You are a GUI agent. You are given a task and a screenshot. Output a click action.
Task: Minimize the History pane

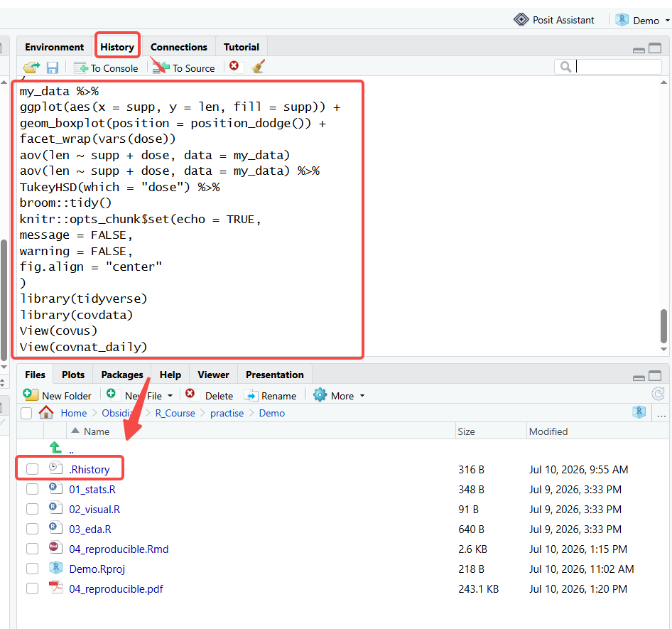click(x=639, y=50)
